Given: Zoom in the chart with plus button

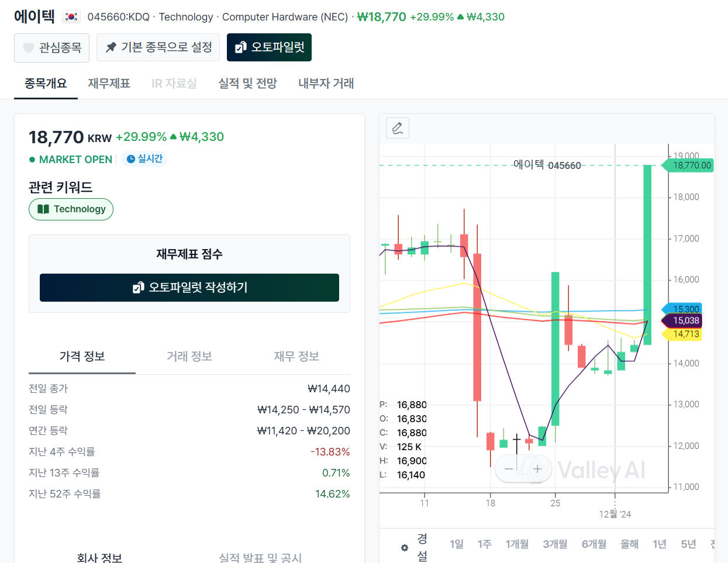Looking at the screenshot, I should [x=537, y=469].
